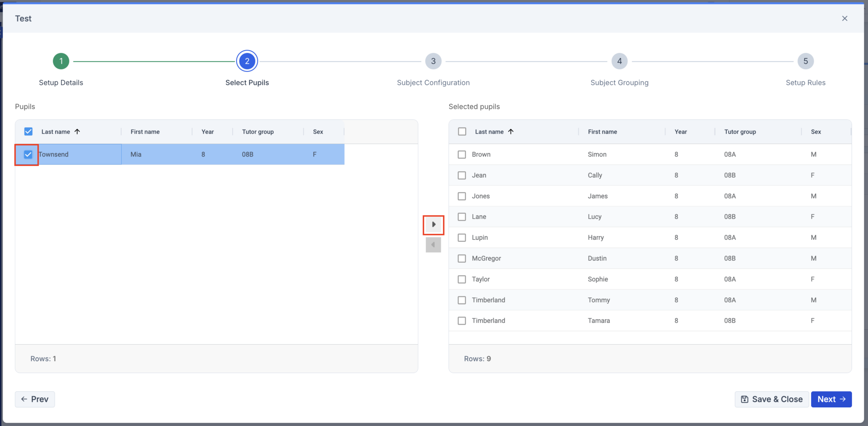The image size is (868, 426).
Task: Open the Setup Rules step
Action: 805,61
